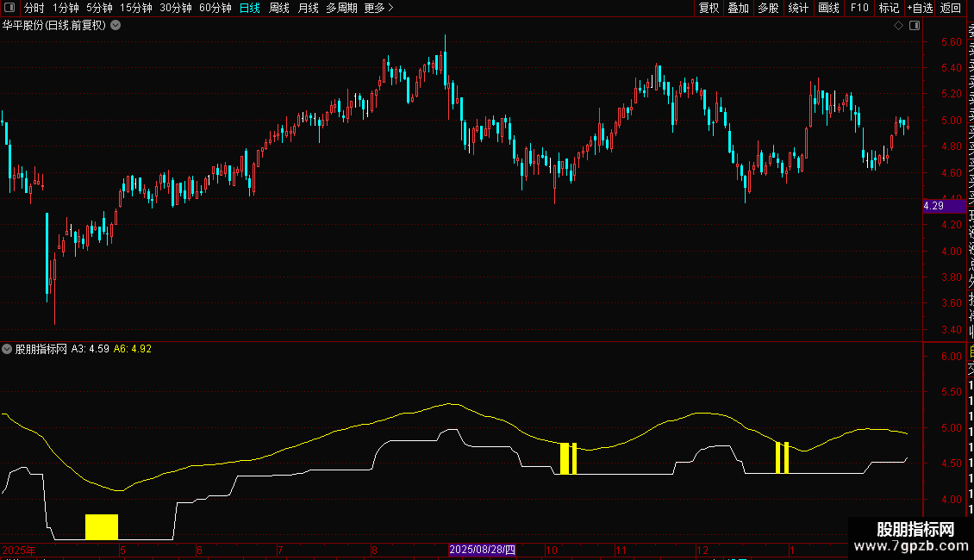Open 多周期 multi-period view

(x=341, y=8)
